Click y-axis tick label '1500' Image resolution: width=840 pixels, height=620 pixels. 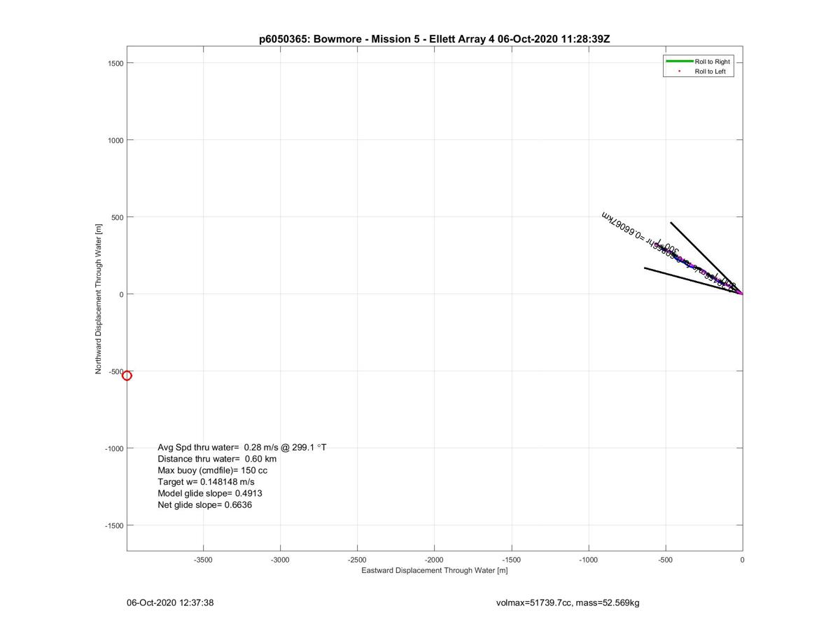tap(116, 63)
